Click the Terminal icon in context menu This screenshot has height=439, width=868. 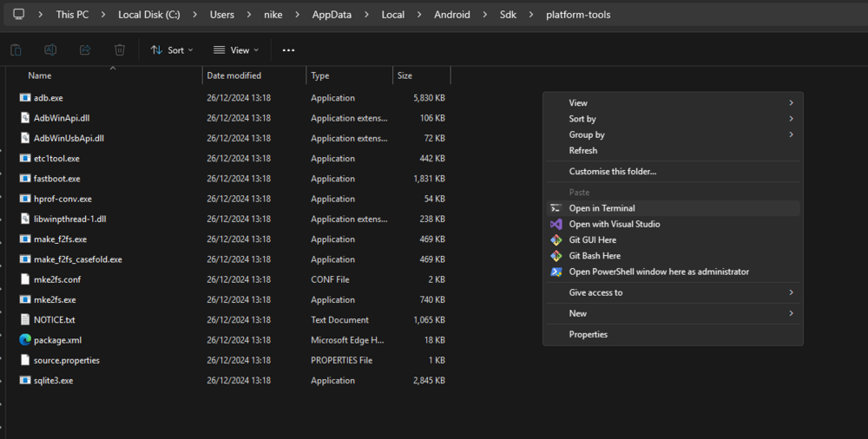[556, 208]
